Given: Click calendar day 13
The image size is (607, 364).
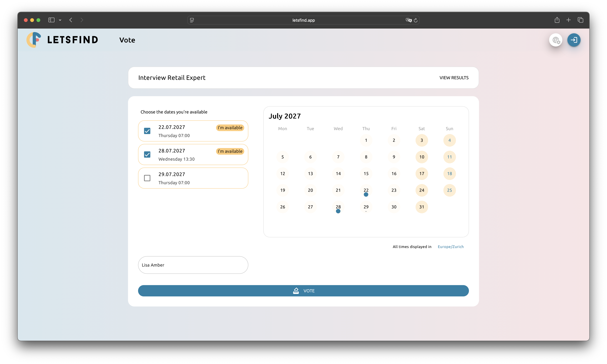Looking at the screenshot, I should coord(310,174).
